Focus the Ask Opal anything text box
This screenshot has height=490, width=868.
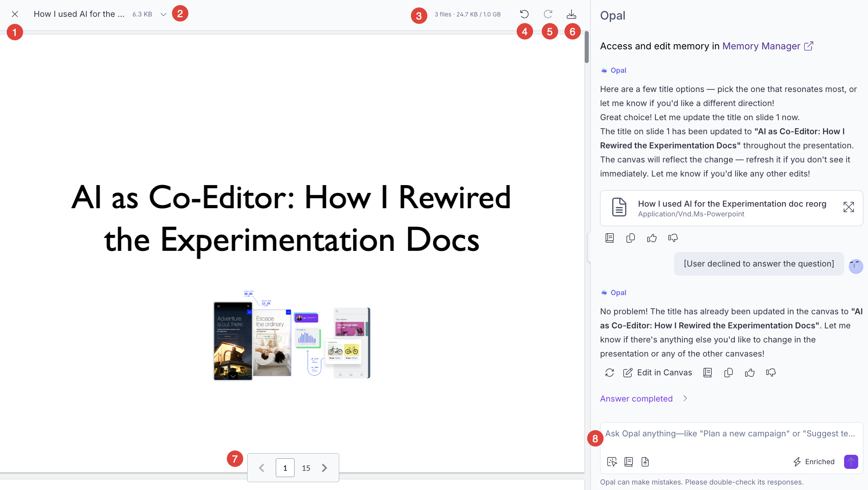(731, 434)
